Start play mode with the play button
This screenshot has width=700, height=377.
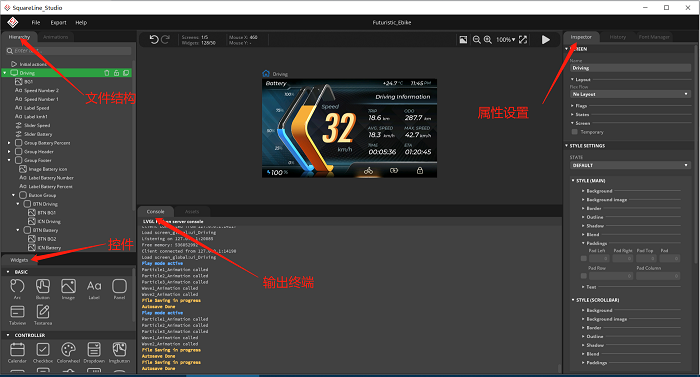click(x=546, y=40)
